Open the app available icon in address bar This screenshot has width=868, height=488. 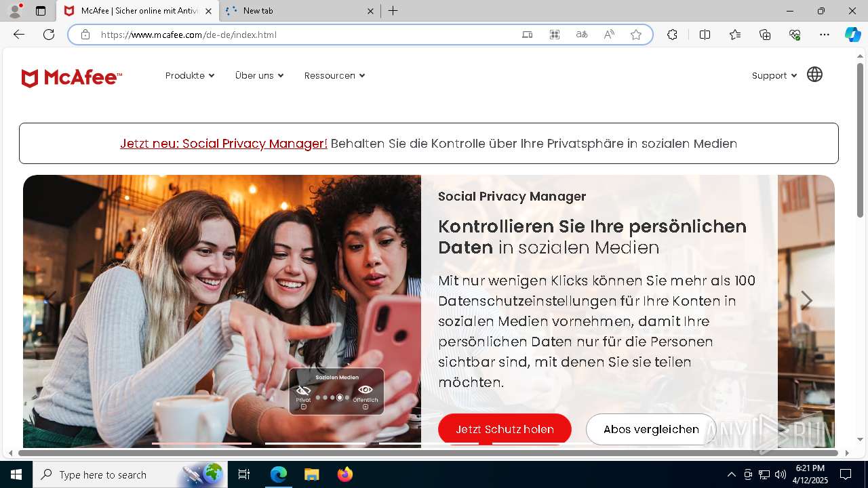(x=527, y=35)
